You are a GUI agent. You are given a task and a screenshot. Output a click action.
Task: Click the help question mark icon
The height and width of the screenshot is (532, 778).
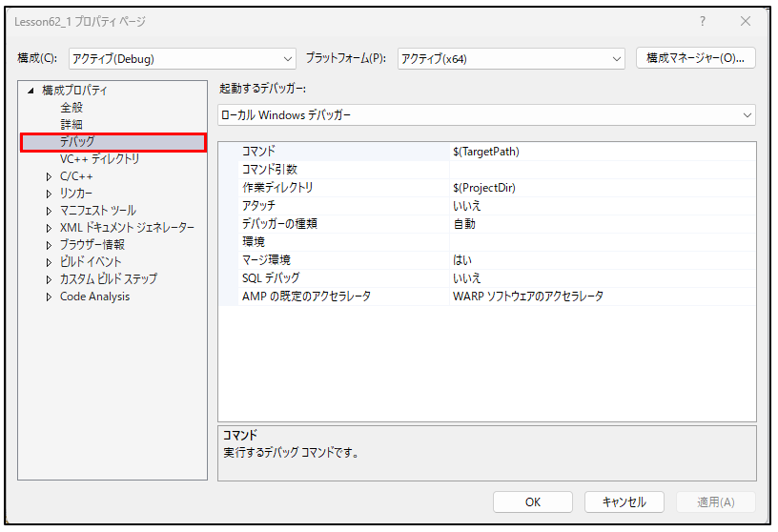click(x=703, y=21)
